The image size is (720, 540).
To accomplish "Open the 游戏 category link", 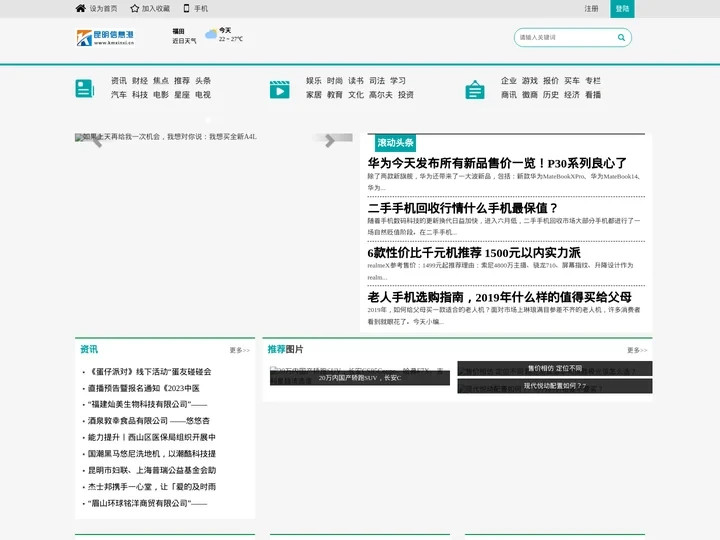I will [x=530, y=81].
